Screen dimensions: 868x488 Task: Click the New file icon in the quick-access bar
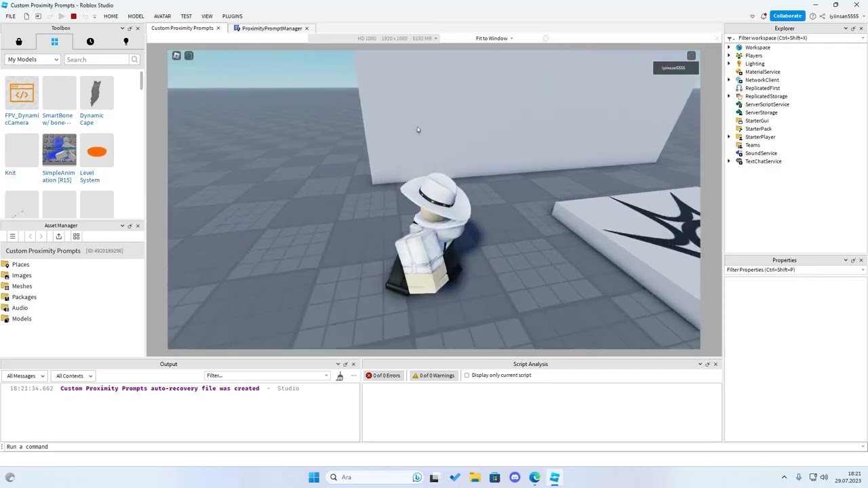click(x=28, y=16)
